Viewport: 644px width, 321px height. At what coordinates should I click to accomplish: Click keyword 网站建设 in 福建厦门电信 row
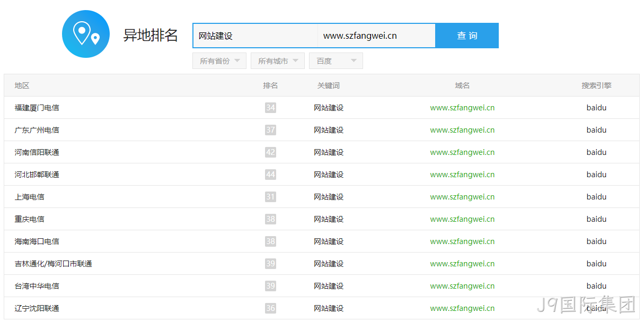tap(329, 108)
